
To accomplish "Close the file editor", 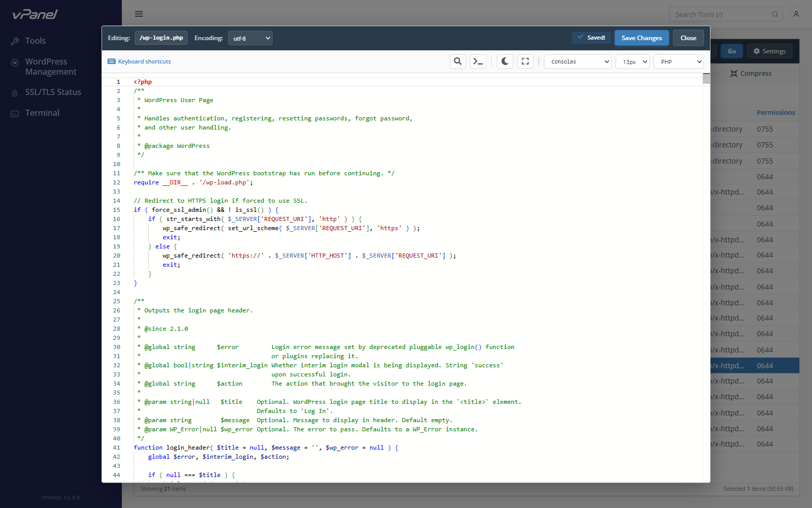I will (688, 38).
